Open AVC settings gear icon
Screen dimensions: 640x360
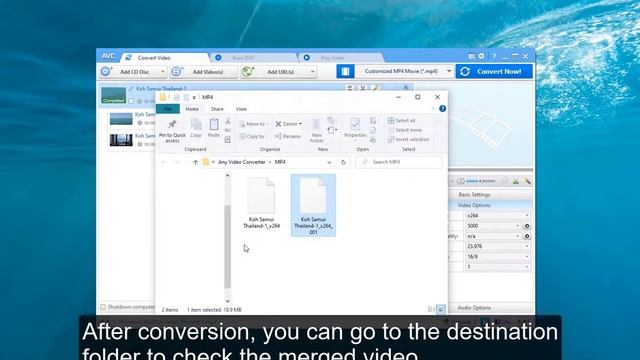[x=482, y=56]
